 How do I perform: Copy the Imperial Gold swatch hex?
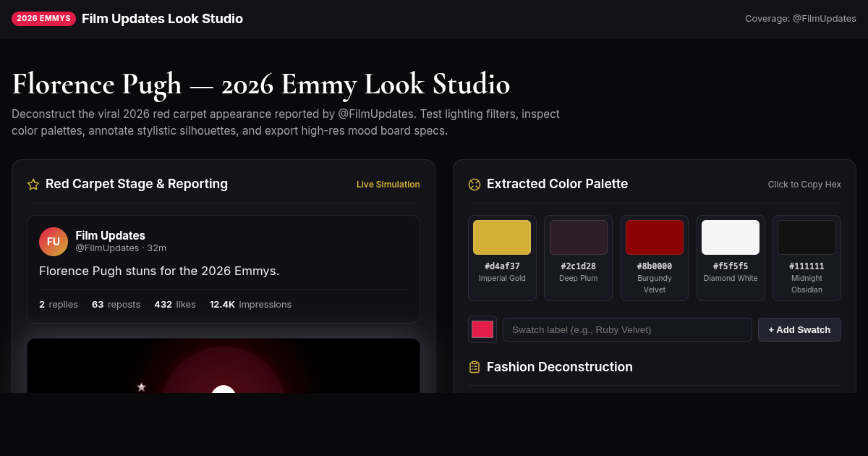502,258
